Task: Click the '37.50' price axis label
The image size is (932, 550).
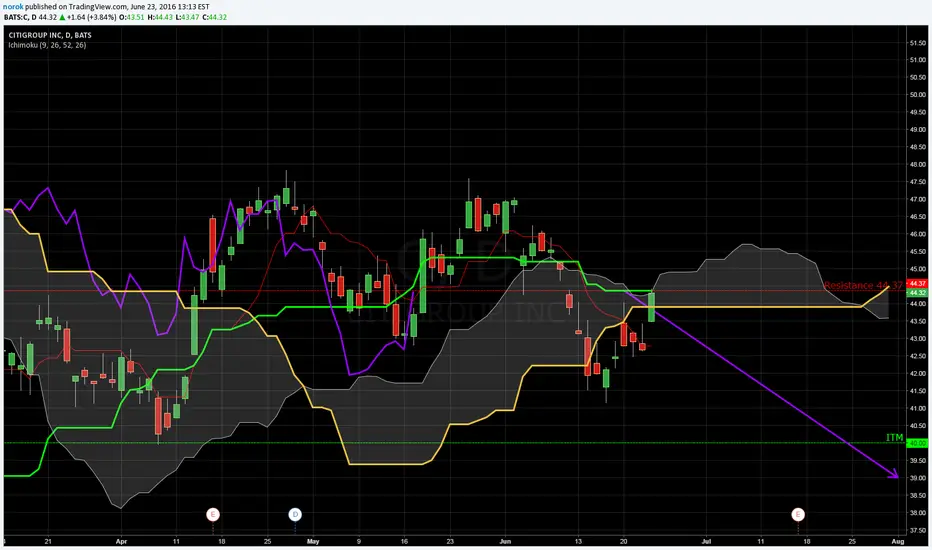Action: click(918, 530)
